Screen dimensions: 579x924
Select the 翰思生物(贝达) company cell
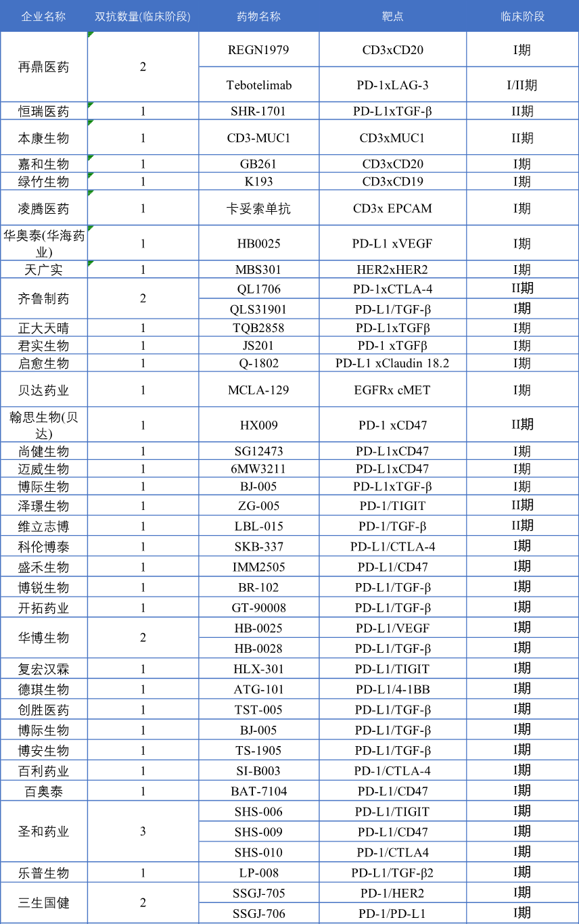tap(44, 424)
